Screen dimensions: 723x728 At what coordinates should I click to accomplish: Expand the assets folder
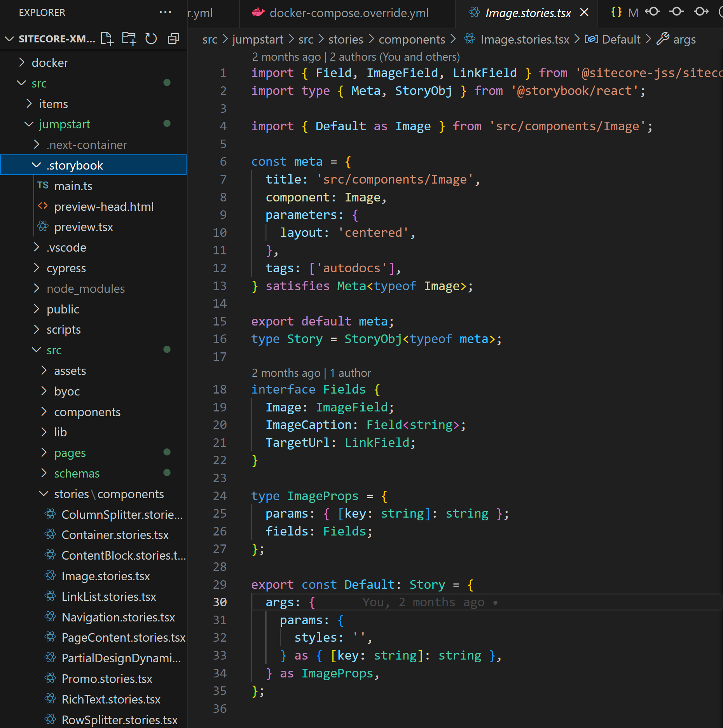coord(44,371)
